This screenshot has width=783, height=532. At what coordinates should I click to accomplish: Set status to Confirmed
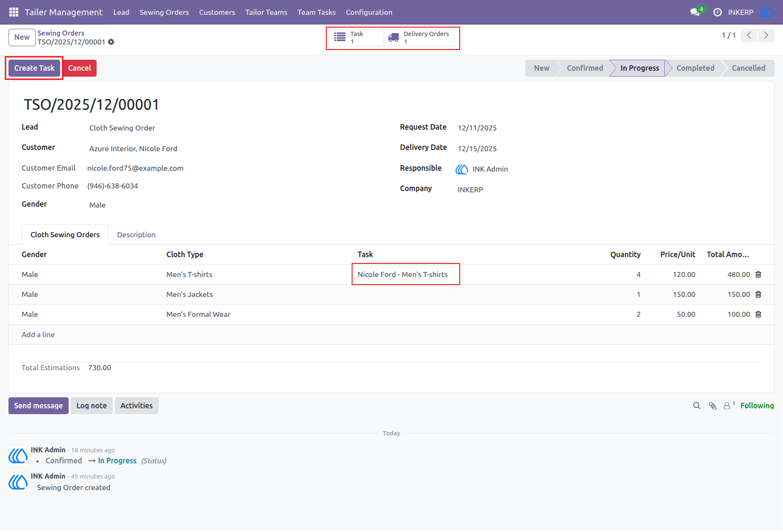585,68
